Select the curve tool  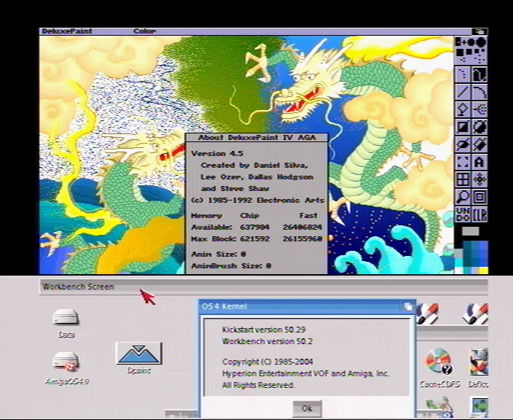click(x=479, y=92)
